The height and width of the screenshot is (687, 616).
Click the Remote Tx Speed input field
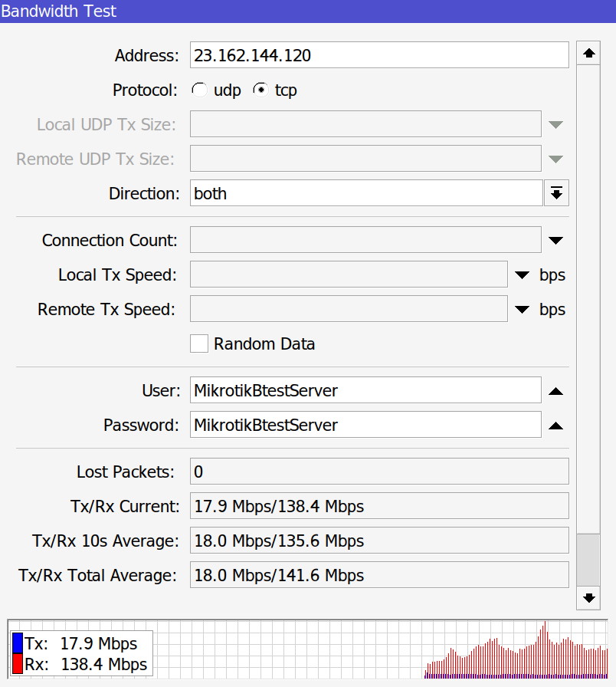tap(349, 309)
